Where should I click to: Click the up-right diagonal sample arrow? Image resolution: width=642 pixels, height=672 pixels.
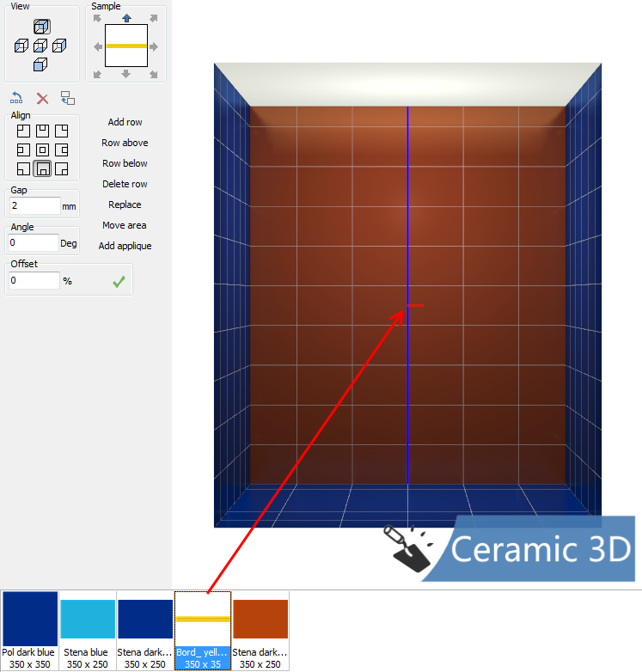point(154,18)
